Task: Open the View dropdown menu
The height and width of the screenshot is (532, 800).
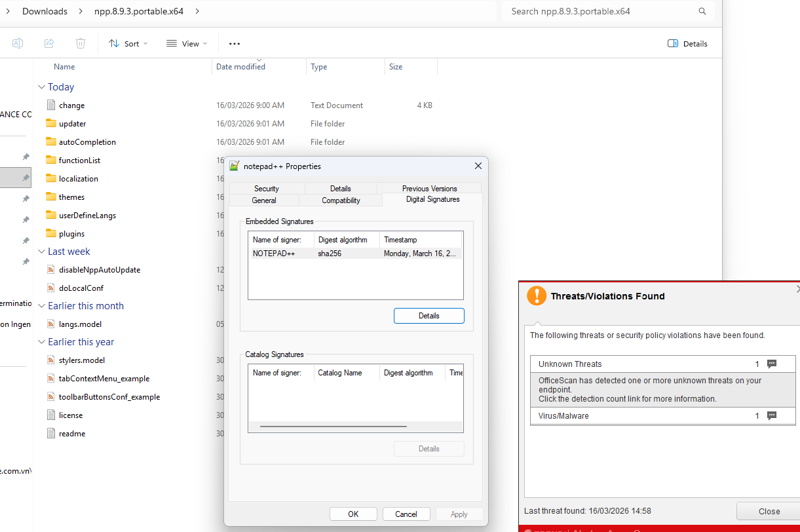Action: click(187, 44)
